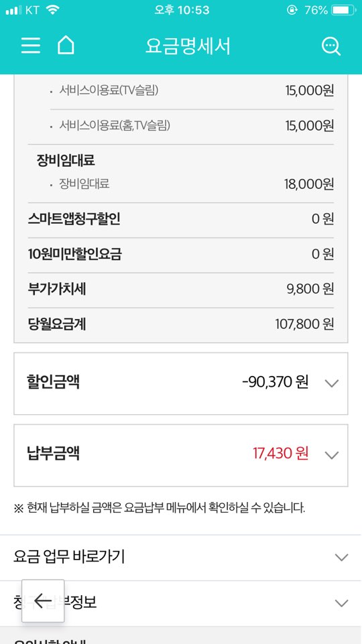Tap the cellular signal bars icon
This screenshot has height=644, width=362.
click(13, 10)
